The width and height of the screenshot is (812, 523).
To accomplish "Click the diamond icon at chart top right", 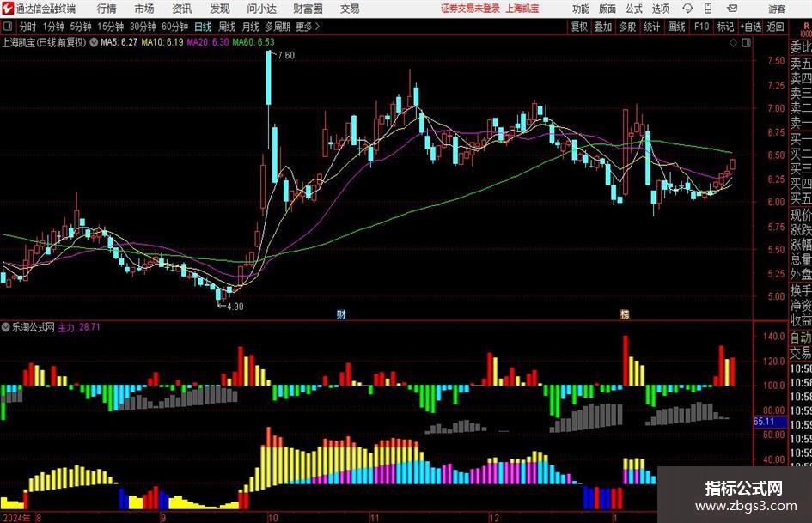I will tap(733, 44).
